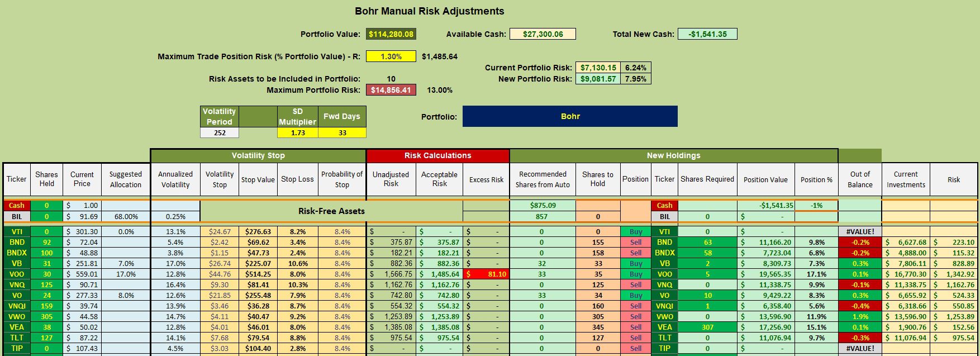The height and width of the screenshot is (356, 980).
Task: Click VWO shares to hold value 305
Action: pyautogui.click(x=598, y=317)
